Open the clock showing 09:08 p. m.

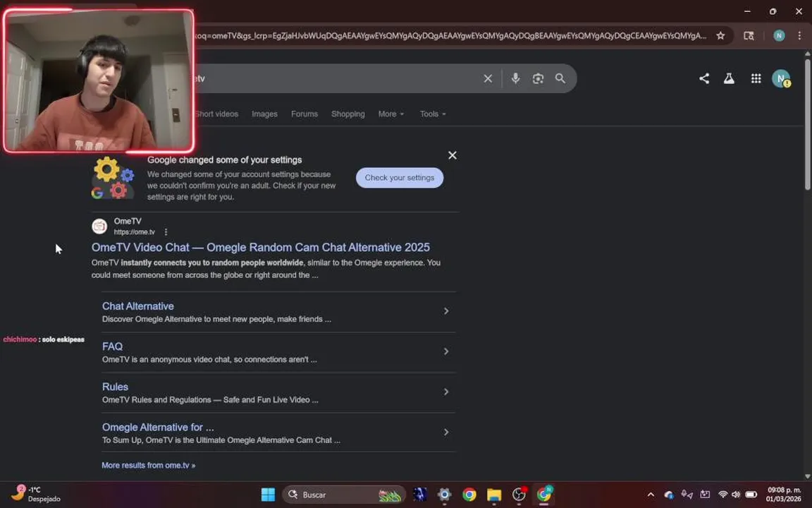(784, 494)
